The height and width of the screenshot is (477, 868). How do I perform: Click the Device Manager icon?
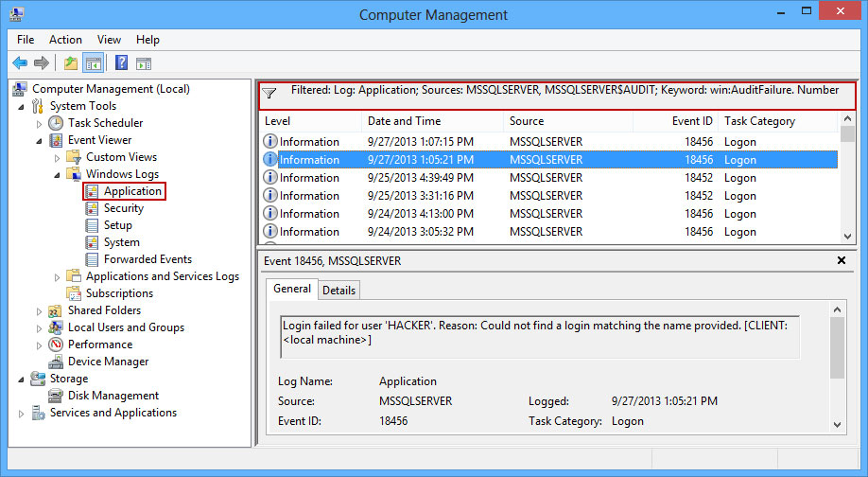[56, 362]
